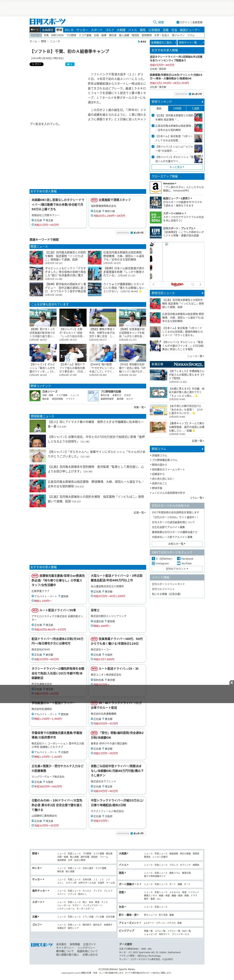Click the Rakuten ad info icon
Image resolution: width=234 pixels, height=980 pixels.
193,284
